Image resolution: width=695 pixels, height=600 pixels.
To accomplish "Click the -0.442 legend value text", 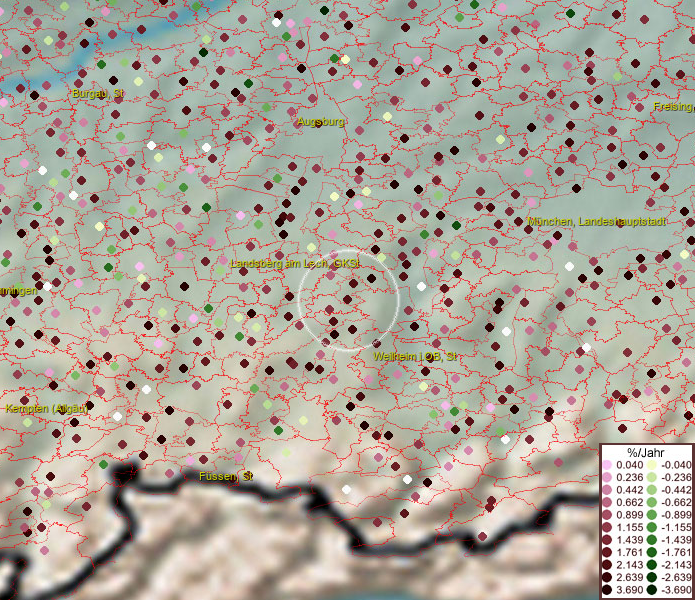I will 676,490.
